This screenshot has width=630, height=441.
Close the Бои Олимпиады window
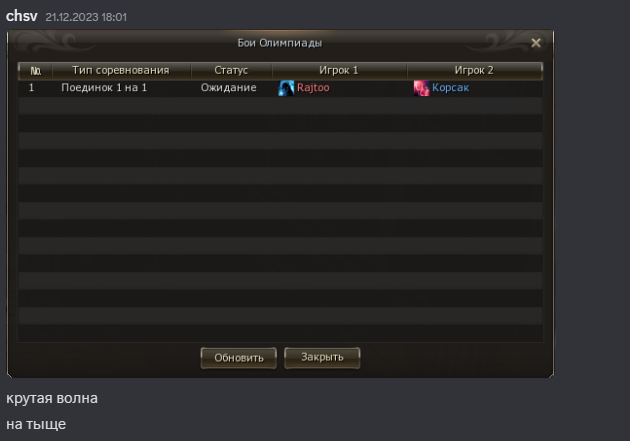536,43
